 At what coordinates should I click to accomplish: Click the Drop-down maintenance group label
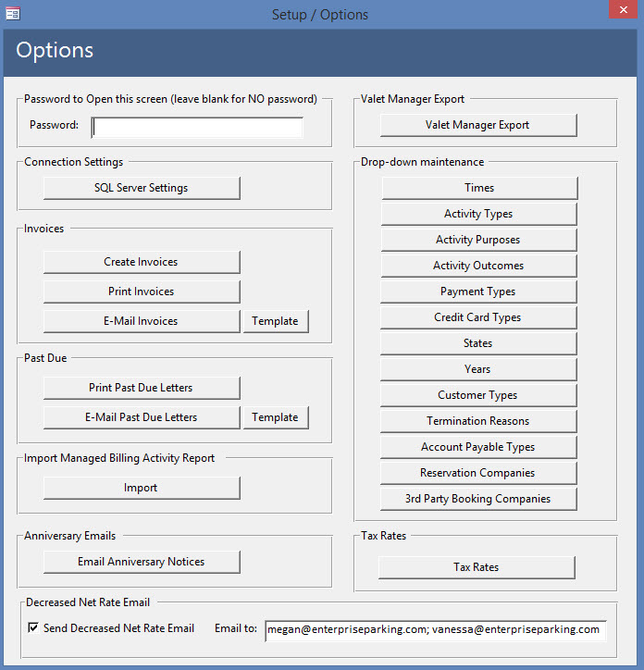pos(422,162)
